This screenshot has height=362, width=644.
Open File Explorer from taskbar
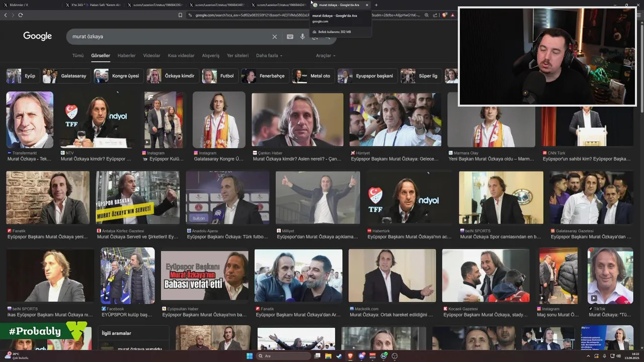click(328, 356)
